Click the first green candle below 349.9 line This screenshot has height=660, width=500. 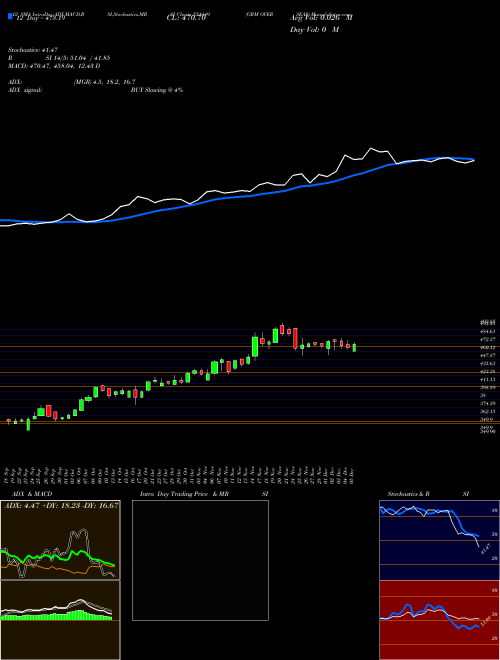coord(28,424)
